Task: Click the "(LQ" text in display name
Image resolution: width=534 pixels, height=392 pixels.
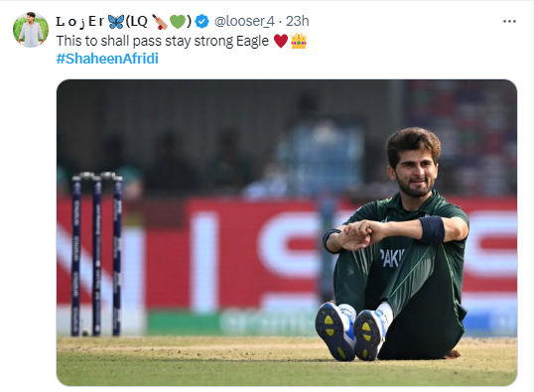Action: (137, 22)
